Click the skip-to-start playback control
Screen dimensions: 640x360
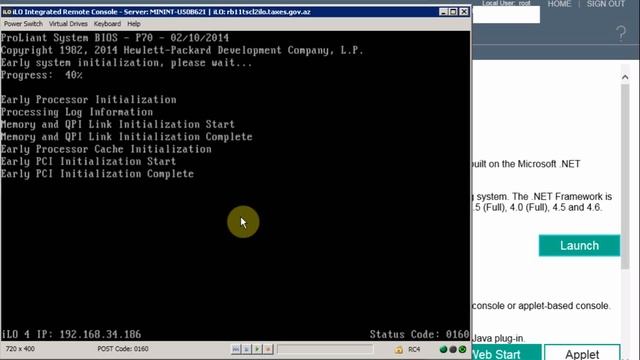pos(236,349)
